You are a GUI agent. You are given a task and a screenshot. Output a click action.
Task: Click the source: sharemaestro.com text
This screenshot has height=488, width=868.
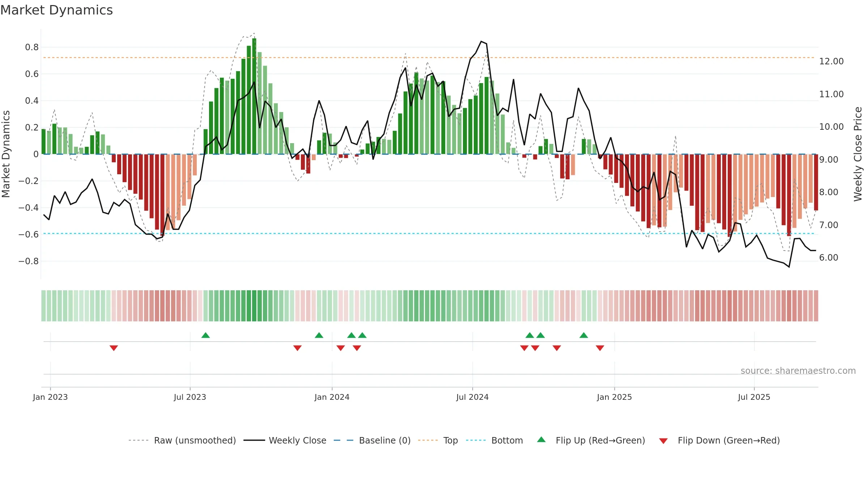click(798, 371)
